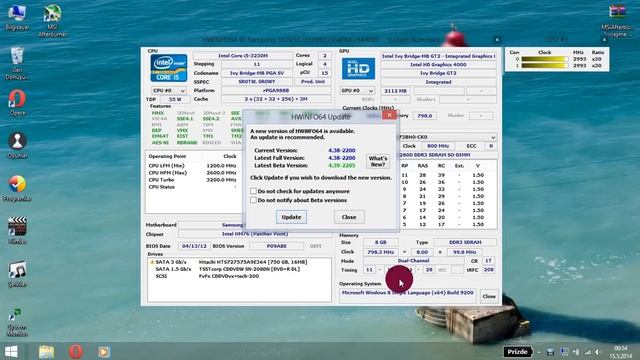The width and height of the screenshot is (640, 360).
Task: Open the Programlar desktop shortcut
Action: point(17,189)
